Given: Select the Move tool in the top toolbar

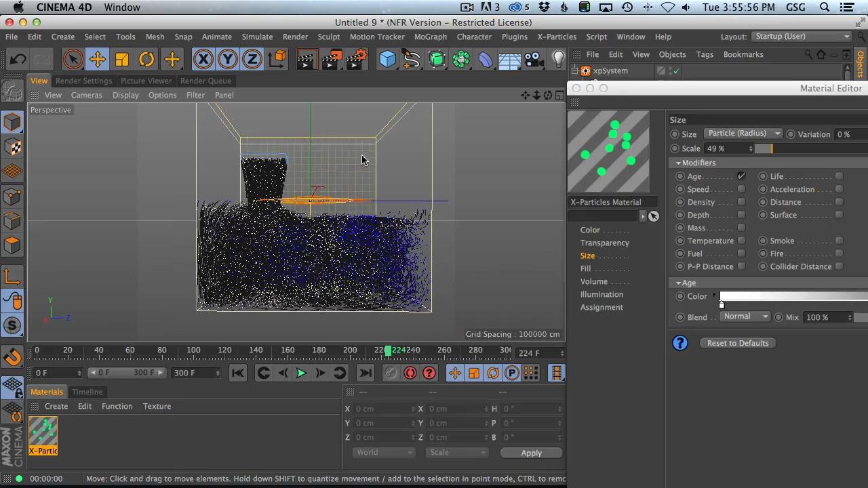Looking at the screenshot, I should tap(97, 60).
